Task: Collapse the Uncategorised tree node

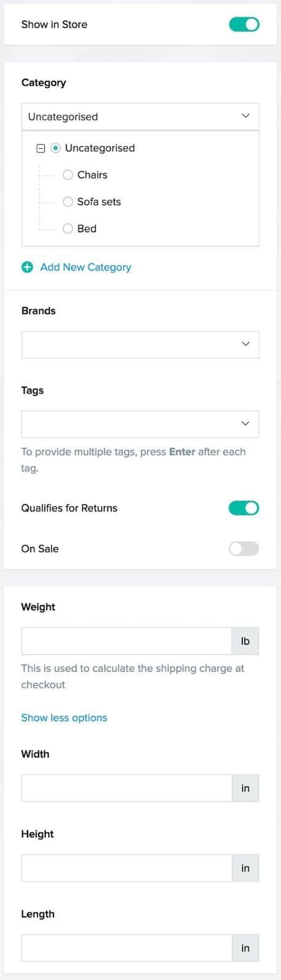Action: [40, 148]
